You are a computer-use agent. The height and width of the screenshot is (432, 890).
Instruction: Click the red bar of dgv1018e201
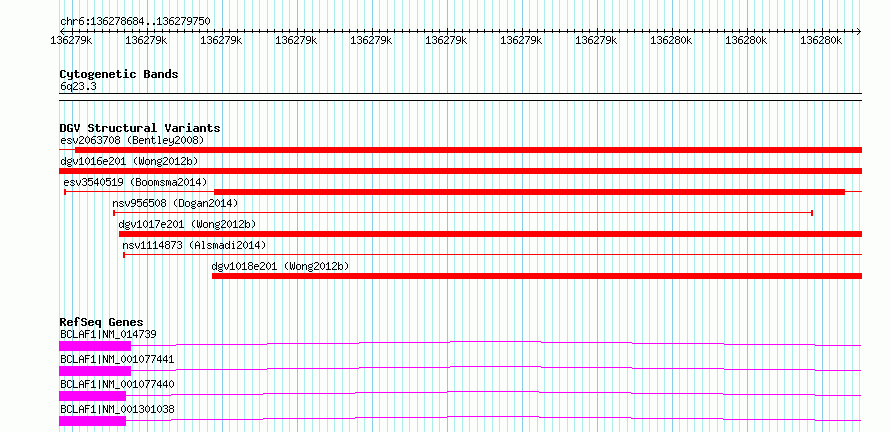click(537, 276)
